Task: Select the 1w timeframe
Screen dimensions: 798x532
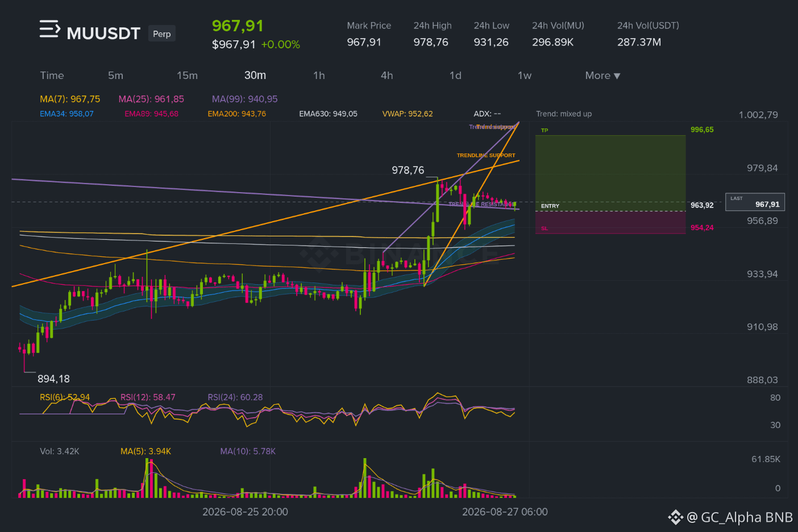Action: coord(525,76)
